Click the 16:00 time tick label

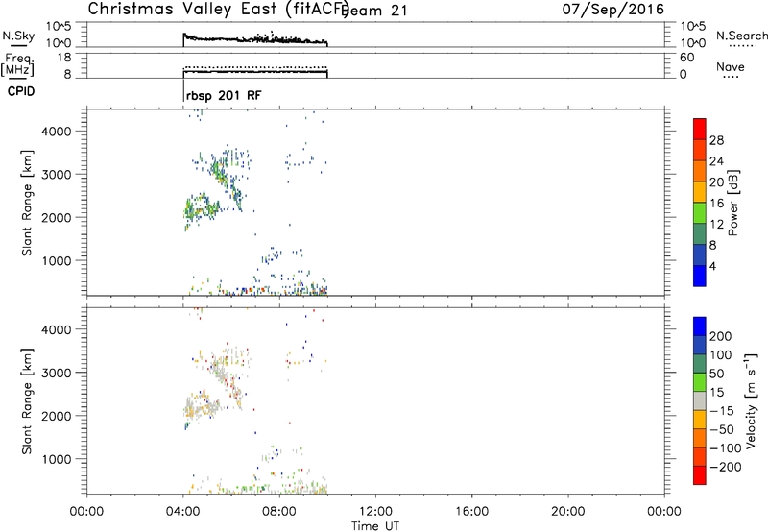pos(471,512)
